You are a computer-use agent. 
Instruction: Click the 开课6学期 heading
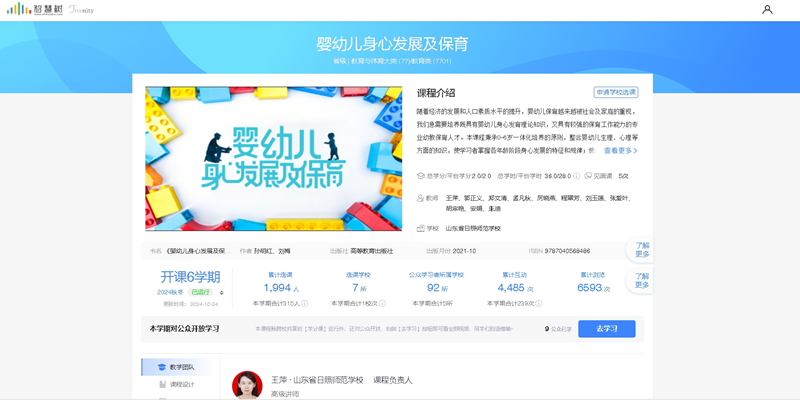[x=190, y=277]
